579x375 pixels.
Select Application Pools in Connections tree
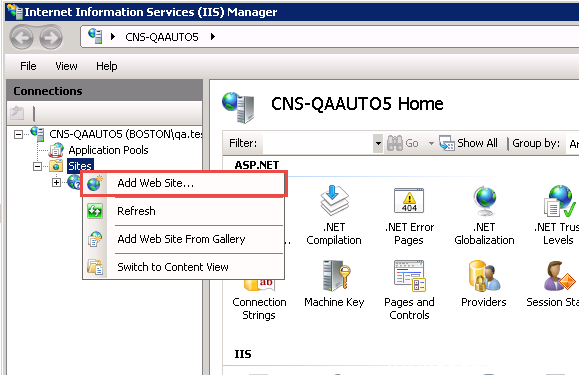[x=108, y=150]
